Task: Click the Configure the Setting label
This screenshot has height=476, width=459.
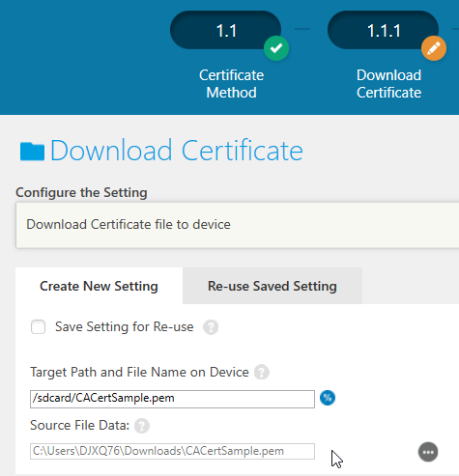Action: tap(81, 192)
